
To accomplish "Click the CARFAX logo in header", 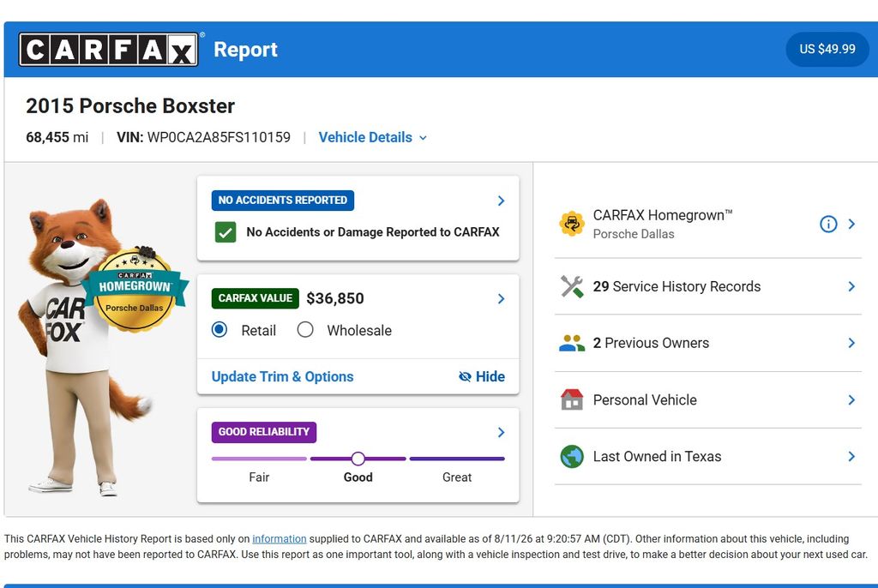I will pos(109,49).
